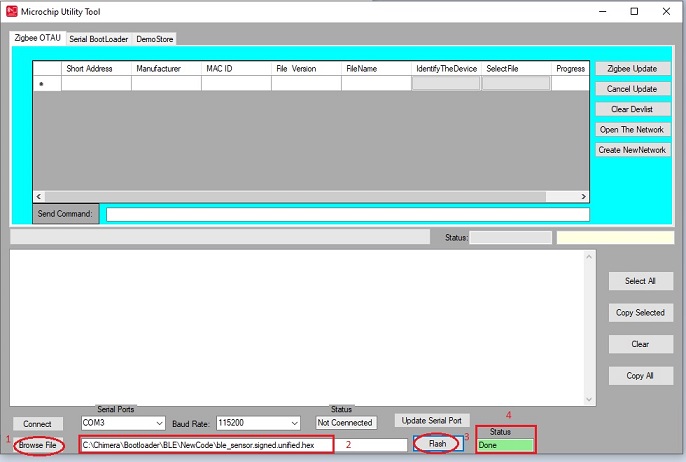Switch to the Serial BootLoader tab
Viewport: 686px width, 462px height.
[99, 39]
